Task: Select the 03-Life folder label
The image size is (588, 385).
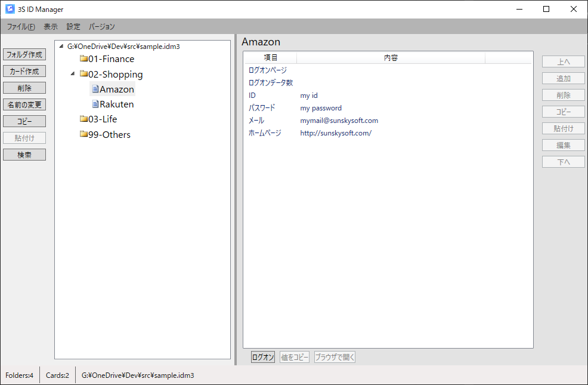Action: pyautogui.click(x=103, y=119)
